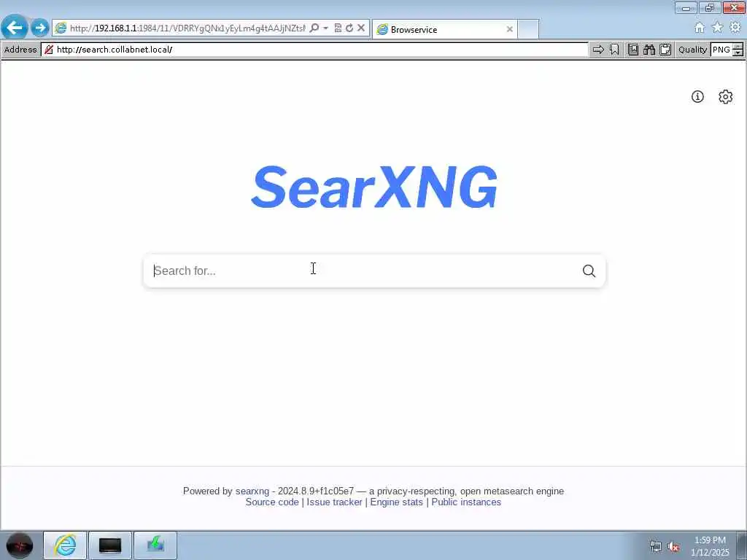
Task: Go forward with the IE forward arrow
Action: pyautogui.click(x=41, y=28)
